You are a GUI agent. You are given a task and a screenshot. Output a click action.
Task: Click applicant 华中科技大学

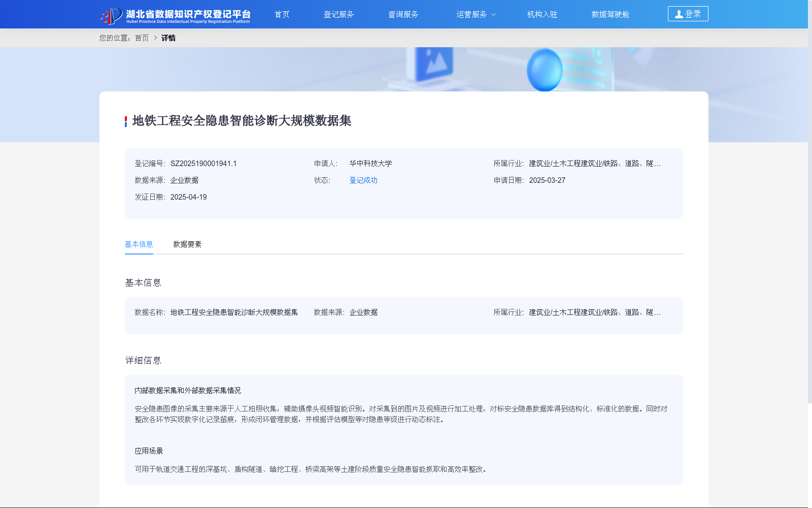[x=370, y=164]
